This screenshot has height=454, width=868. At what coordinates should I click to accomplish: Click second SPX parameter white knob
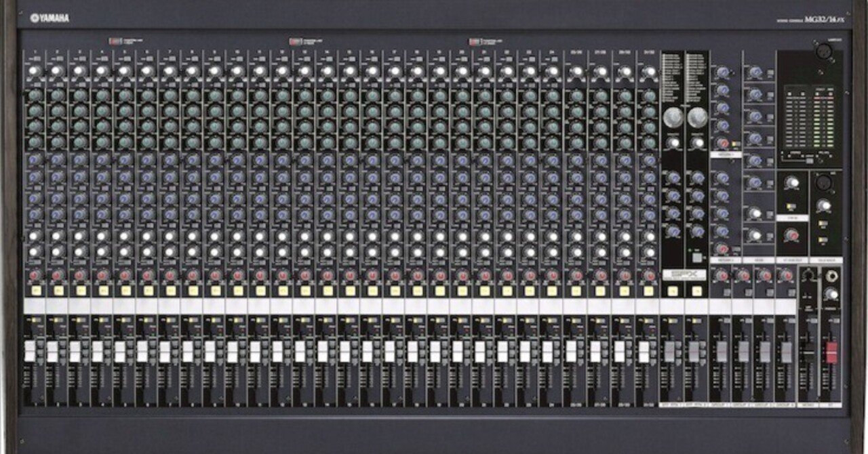coord(697,143)
